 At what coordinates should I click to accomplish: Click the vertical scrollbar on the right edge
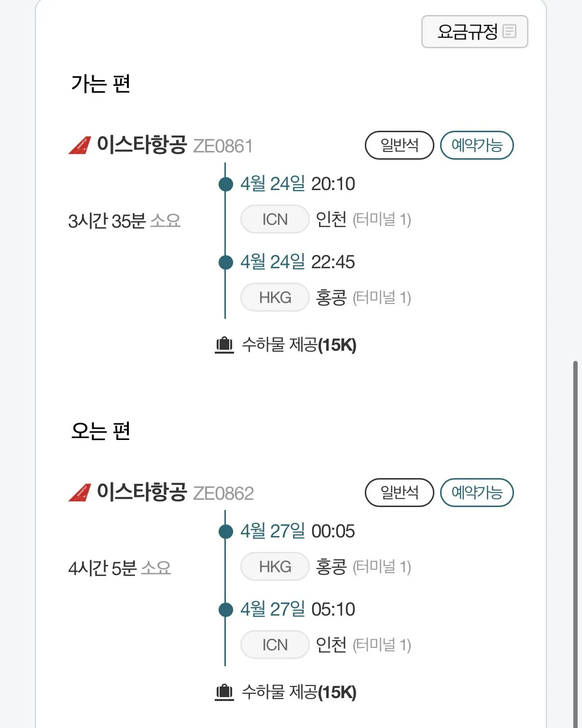[575, 531]
